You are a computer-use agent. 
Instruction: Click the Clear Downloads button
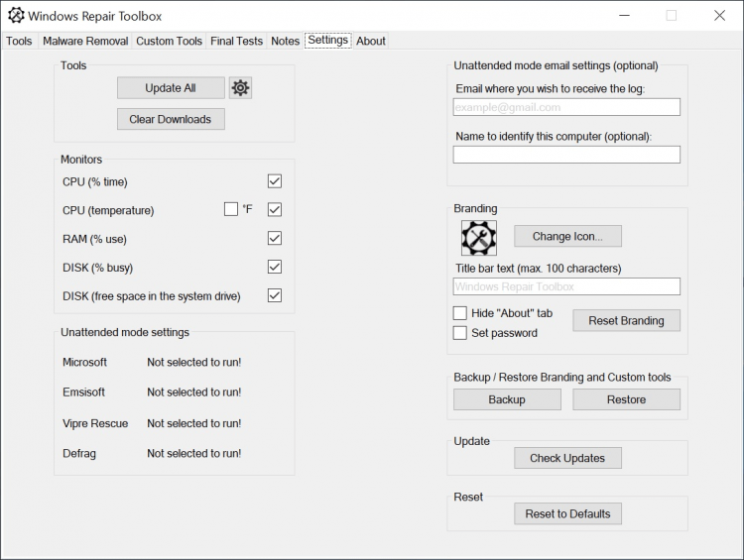click(x=171, y=119)
